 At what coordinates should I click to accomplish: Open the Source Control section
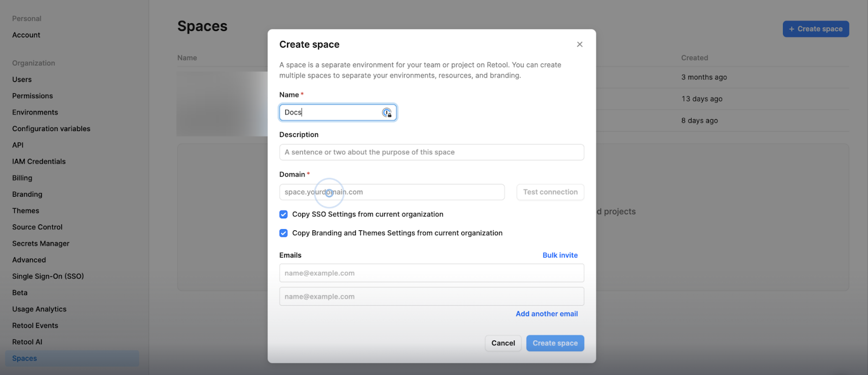coord(37,227)
